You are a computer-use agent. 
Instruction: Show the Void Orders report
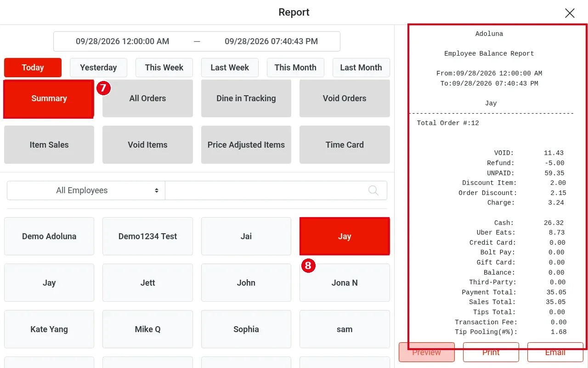(345, 98)
